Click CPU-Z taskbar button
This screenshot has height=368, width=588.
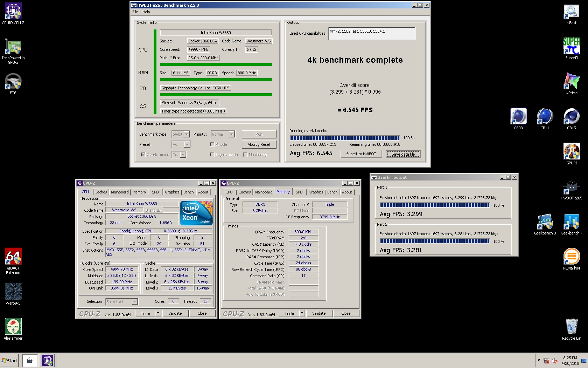[x=47, y=360]
